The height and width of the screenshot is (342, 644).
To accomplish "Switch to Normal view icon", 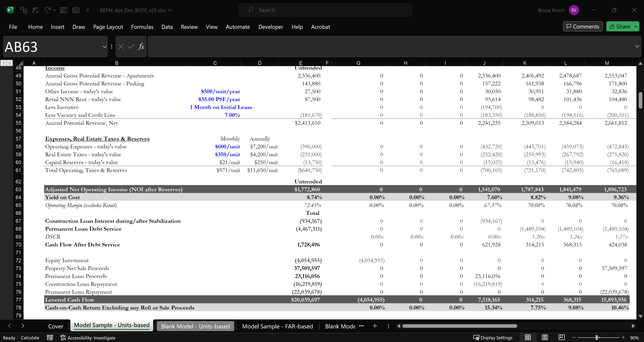I will 528,337.
